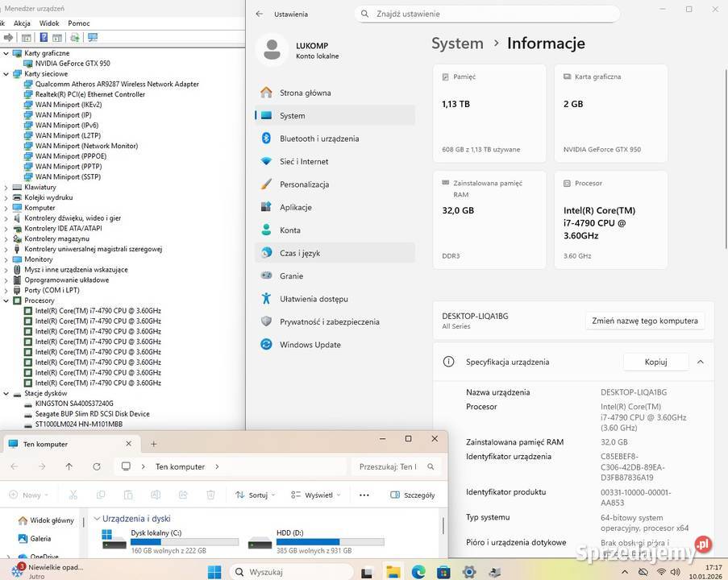Click Szczegóły button in Explorer
The image size is (728, 580).
413,495
